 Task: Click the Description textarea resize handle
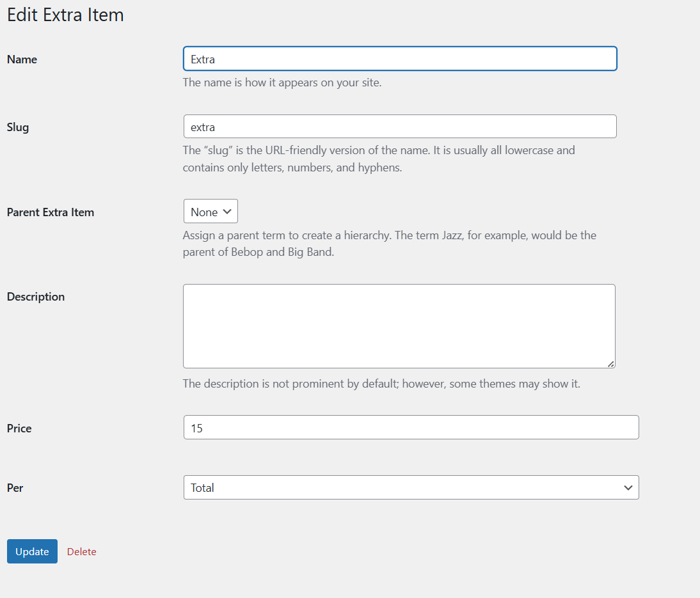[611, 364]
